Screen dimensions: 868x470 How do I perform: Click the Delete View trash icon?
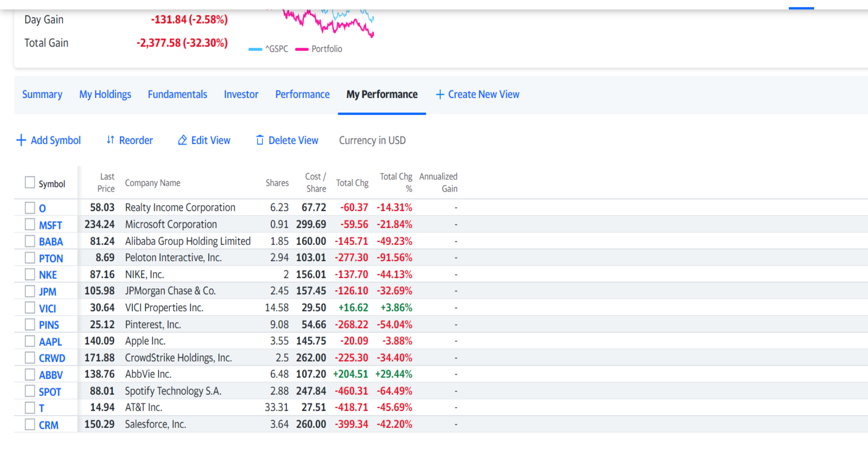coord(259,140)
